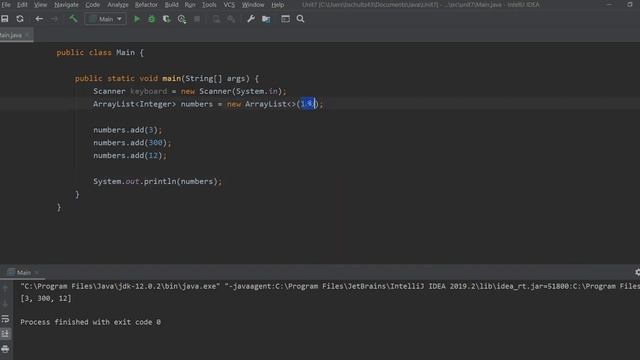The image size is (640, 360).
Task: Navigate back with the left arrow icon
Action: point(39,19)
